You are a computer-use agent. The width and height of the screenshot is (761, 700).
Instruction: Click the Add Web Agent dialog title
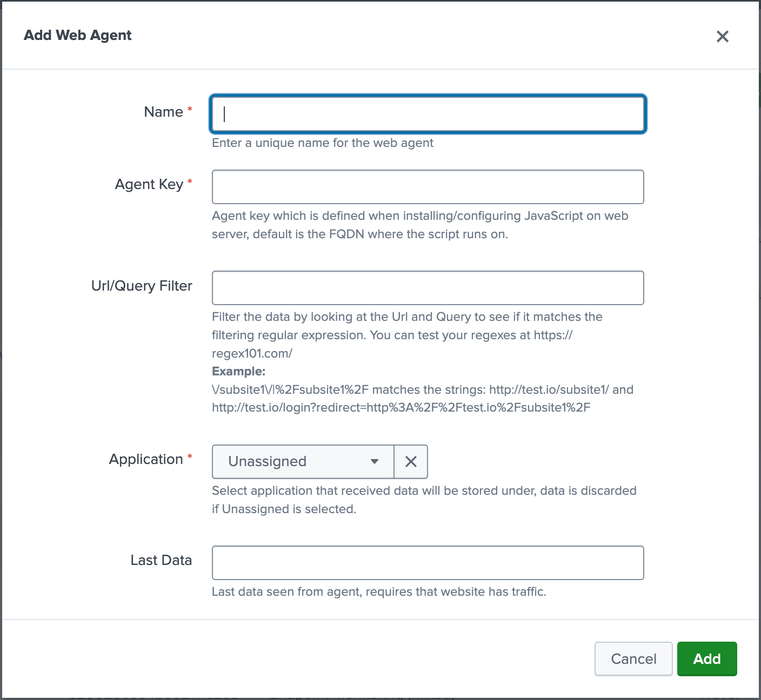[78, 35]
